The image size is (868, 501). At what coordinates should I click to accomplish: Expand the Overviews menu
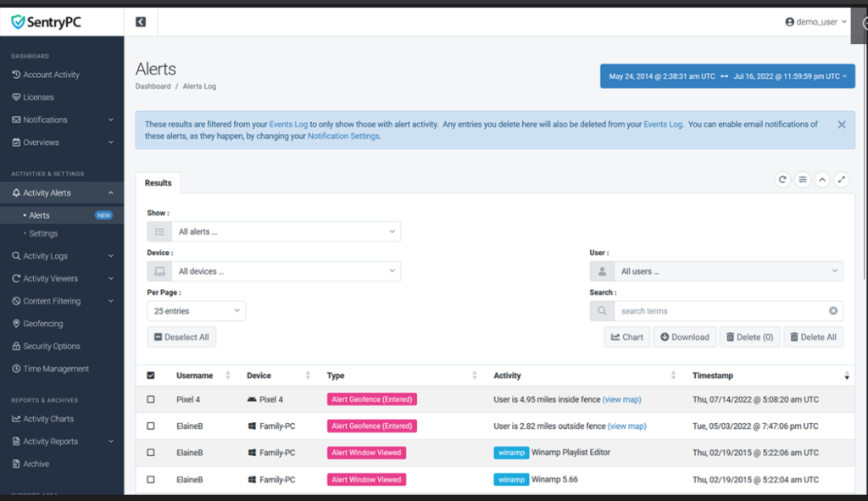tap(61, 142)
